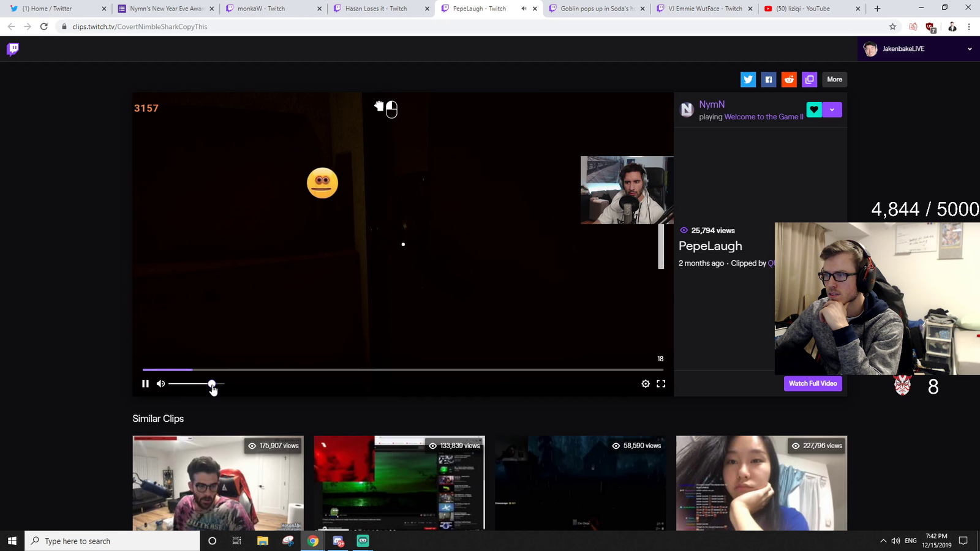
Task: Open File Explorer from the taskbar
Action: pos(263,541)
